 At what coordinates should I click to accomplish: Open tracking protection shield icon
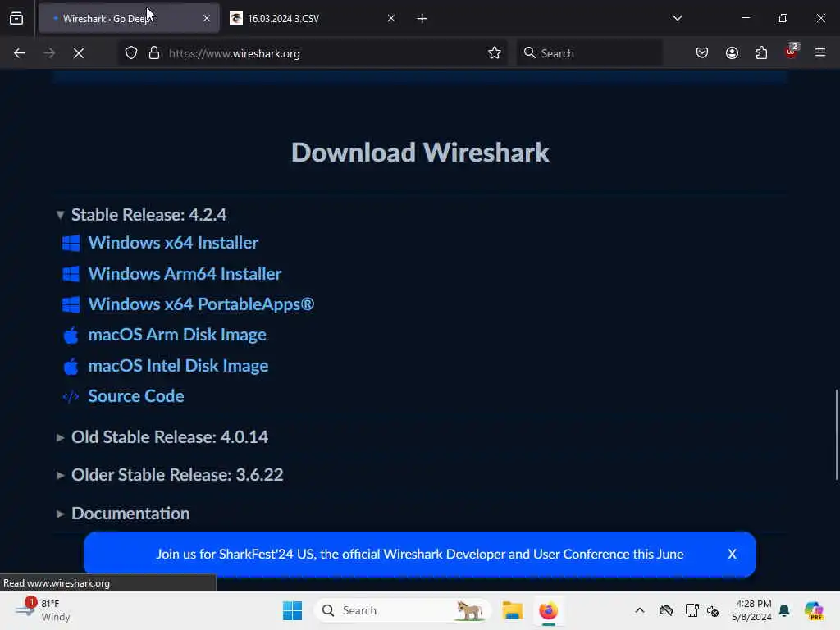[131, 53]
